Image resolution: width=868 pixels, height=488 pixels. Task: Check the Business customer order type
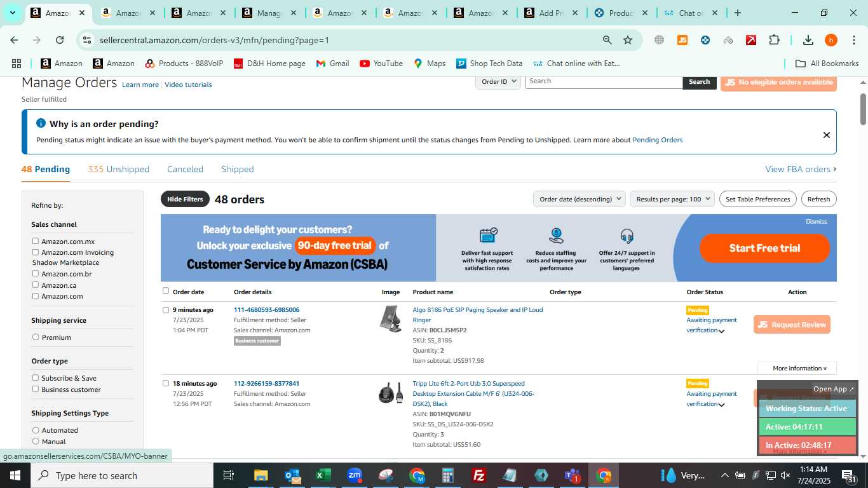tap(36, 389)
